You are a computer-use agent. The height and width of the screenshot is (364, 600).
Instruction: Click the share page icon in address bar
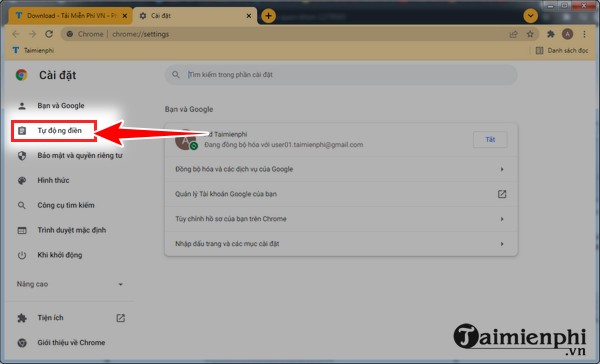514,34
